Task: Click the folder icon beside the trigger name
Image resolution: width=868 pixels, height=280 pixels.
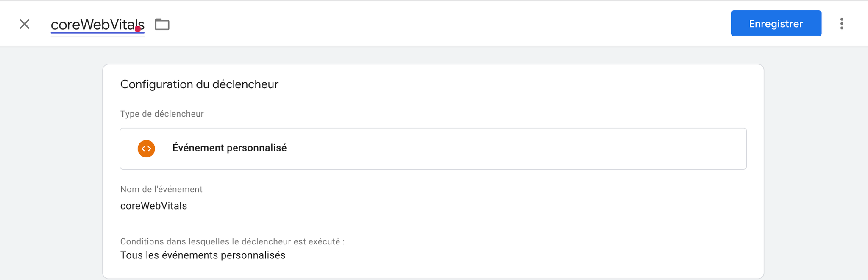Action: coord(162,25)
